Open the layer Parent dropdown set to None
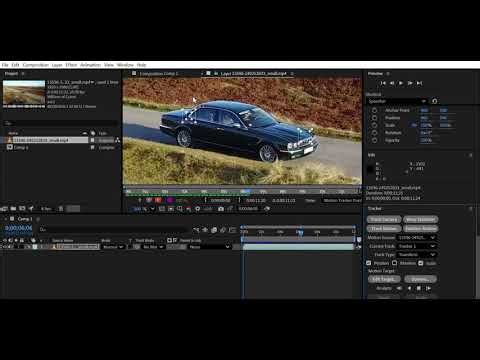This screenshot has height=360, width=480. click(x=209, y=247)
